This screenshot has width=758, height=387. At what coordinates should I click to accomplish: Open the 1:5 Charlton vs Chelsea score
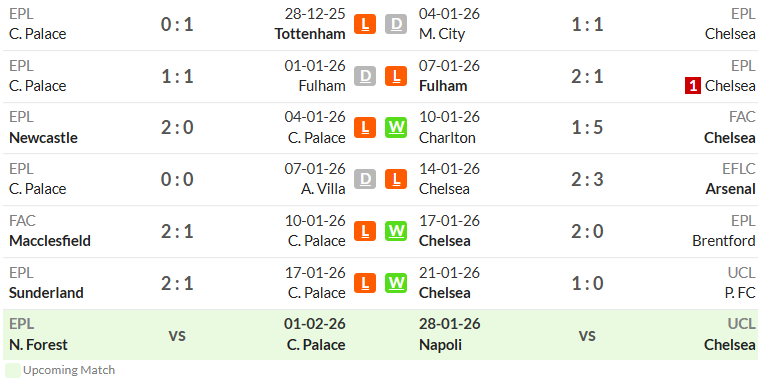pyautogui.click(x=587, y=128)
